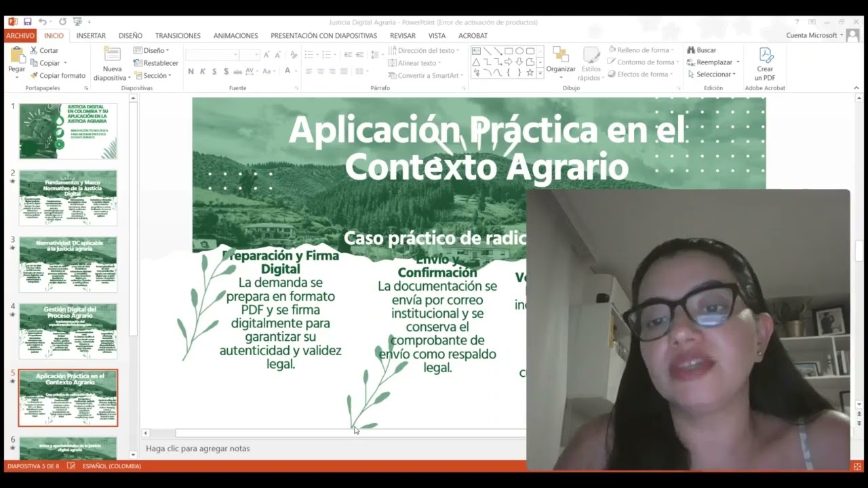Clear all formatting icon in Fuente group

[x=294, y=54]
